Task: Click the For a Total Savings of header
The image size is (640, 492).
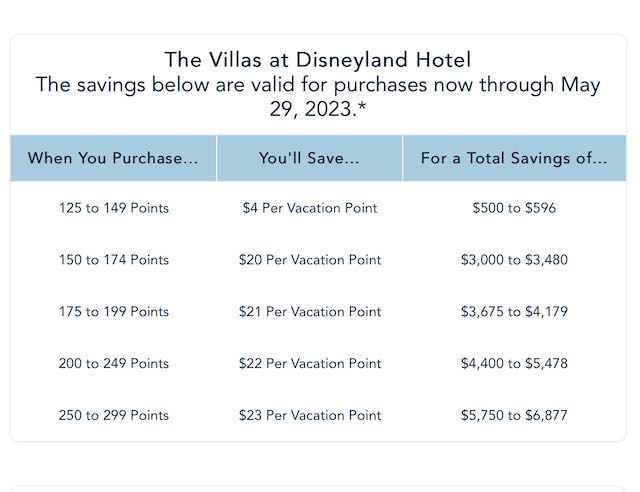Action: tap(514, 158)
